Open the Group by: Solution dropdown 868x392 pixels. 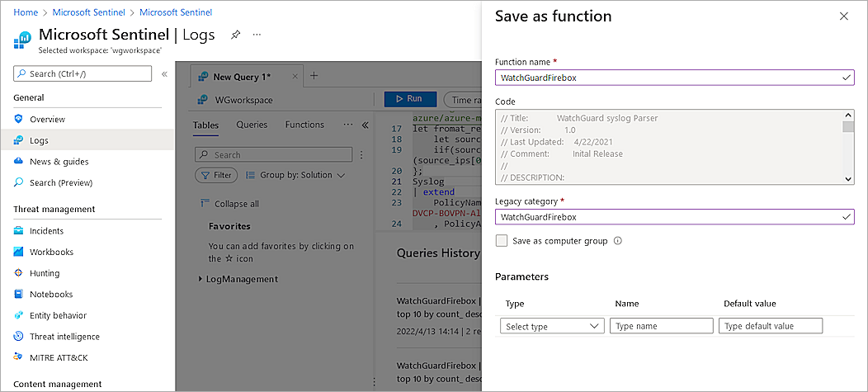pyautogui.click(x=295, y=175)
